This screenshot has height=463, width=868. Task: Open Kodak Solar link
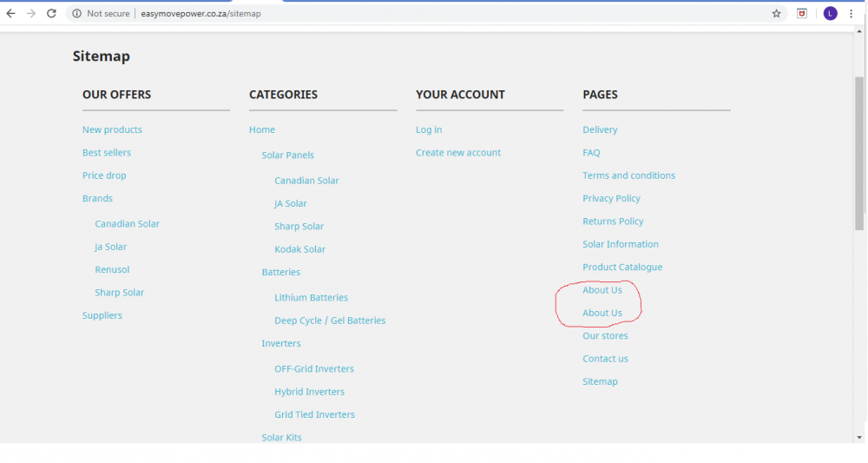pyautogui.click(x=299, y=249)
